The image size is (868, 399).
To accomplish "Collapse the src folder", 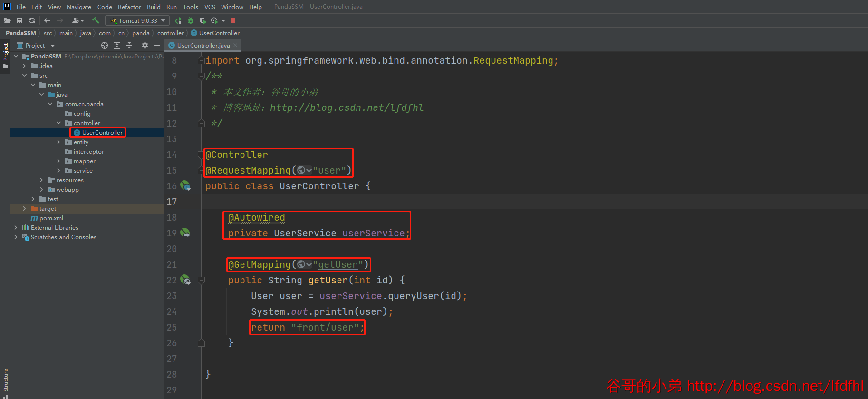I will point(25,75).
